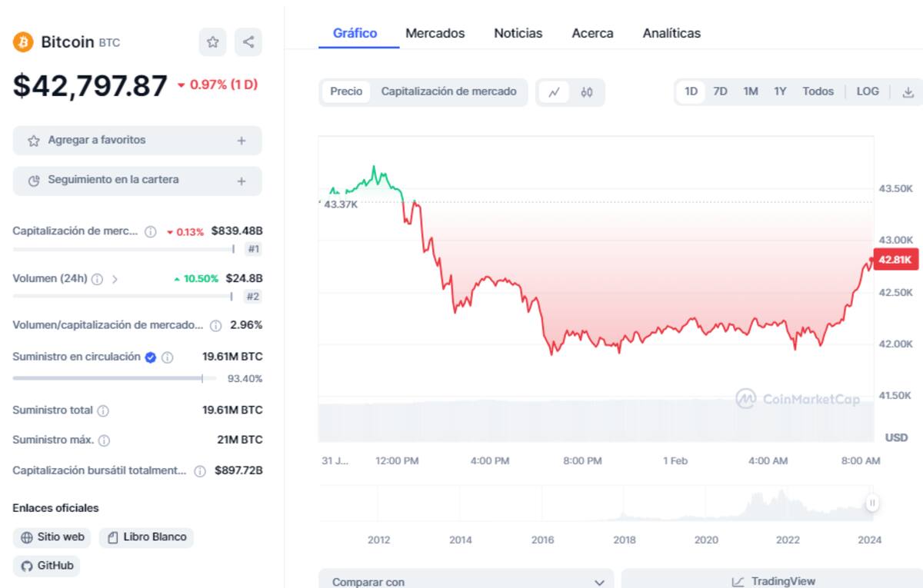
Task: Select Capitalización de mercado chart mode
Action: (x=448, y=91)
